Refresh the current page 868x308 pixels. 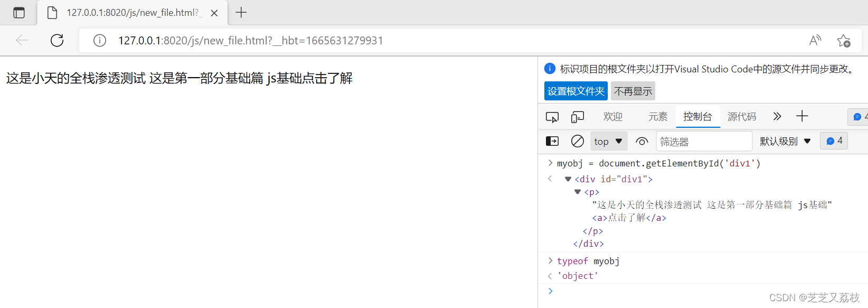57,40
